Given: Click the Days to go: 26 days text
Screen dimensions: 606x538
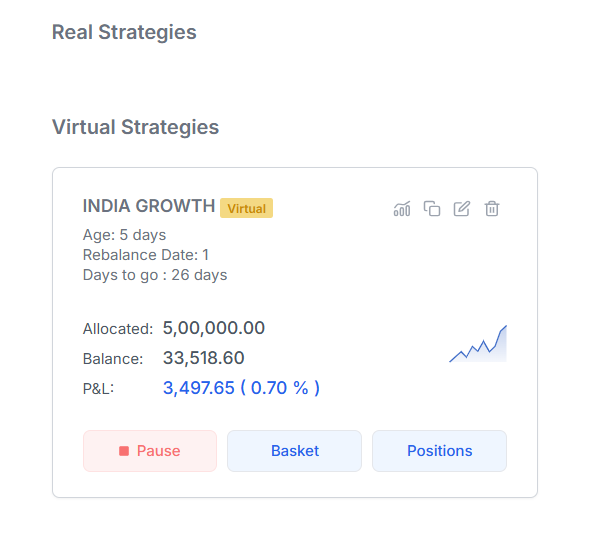Looking at the screenshot, I should [155, 275].
